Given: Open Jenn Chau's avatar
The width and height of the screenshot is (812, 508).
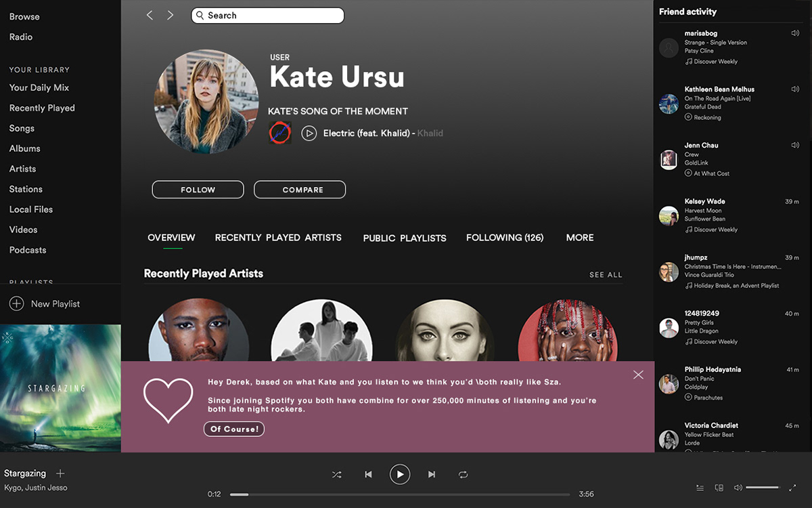Looking at the screenshot, I should pos(669,160).
